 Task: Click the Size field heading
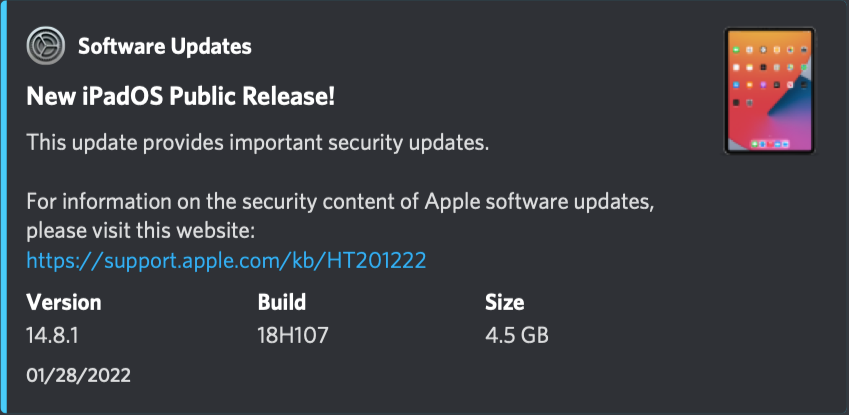pos(505,302)
